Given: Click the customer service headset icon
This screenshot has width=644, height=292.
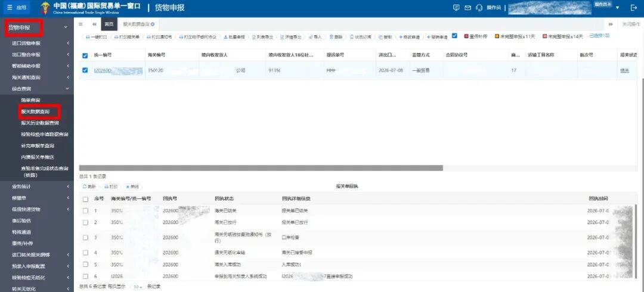Looking at the screenshot, I should point(479,7).
